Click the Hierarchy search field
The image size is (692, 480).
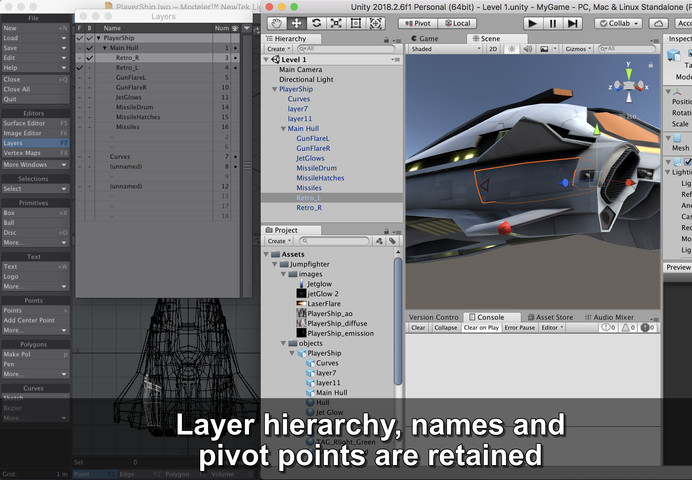point(346,49)
